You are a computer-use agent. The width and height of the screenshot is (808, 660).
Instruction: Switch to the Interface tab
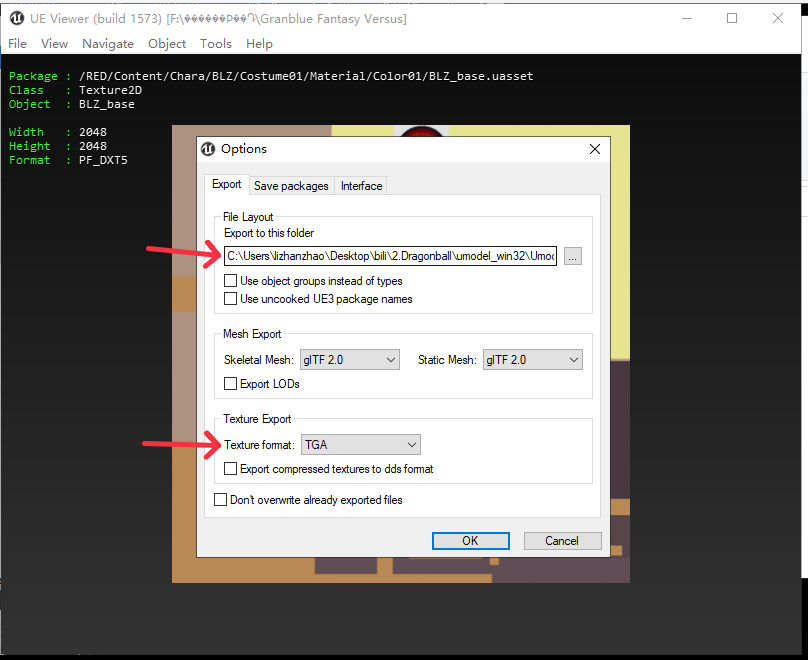coord(361,186)
